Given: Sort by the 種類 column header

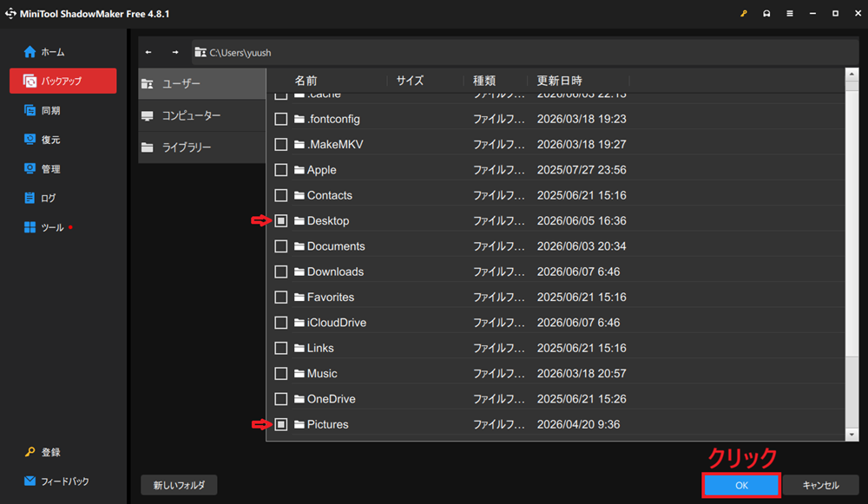Looking at the screenshot, I should coord(484,81).
